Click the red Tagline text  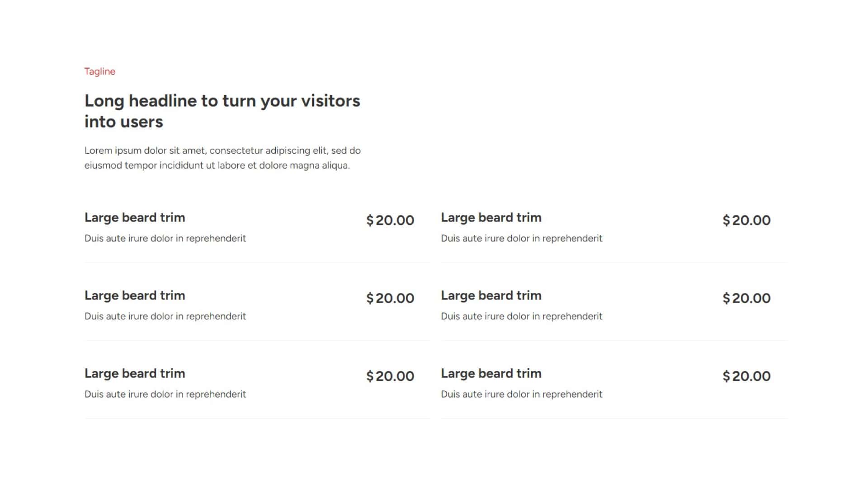100,71
